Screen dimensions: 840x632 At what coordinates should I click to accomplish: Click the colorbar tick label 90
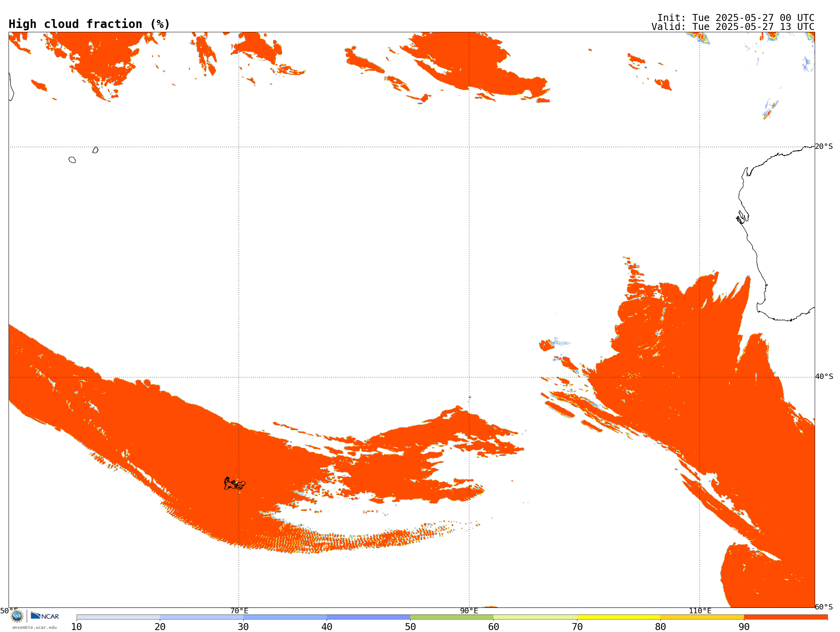(x=744, y=627)
